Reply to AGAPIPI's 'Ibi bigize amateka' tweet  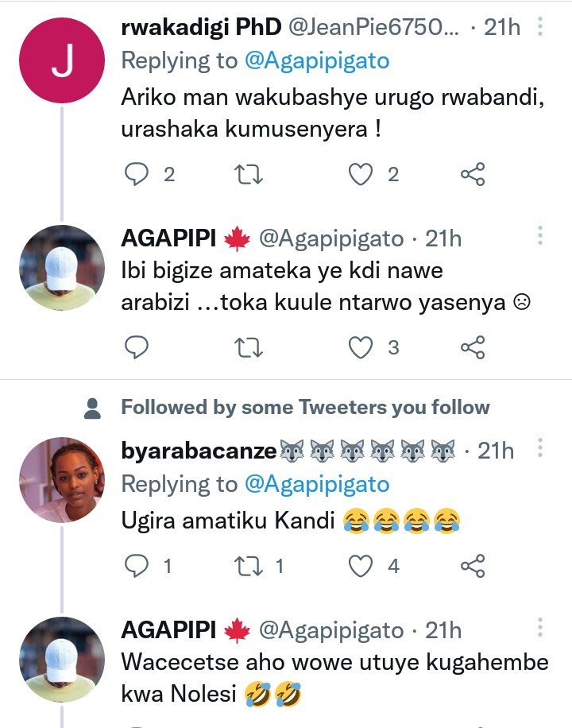click(137, 347)
